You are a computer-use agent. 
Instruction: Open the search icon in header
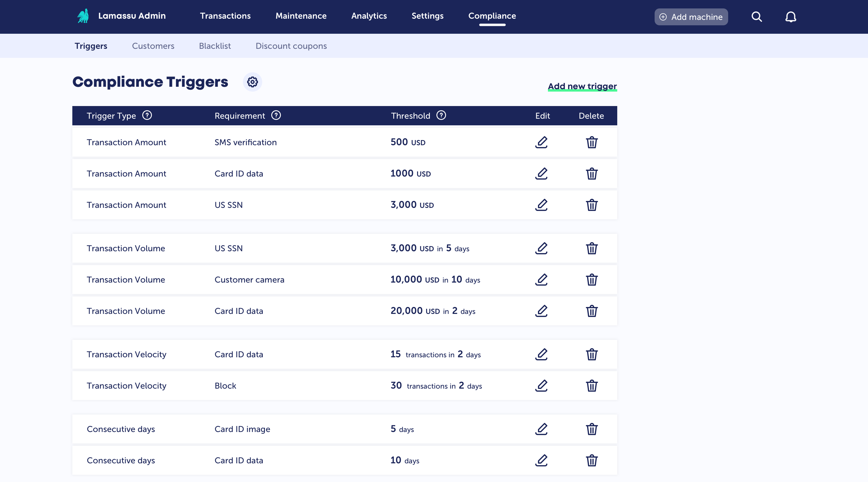(756, 17)
